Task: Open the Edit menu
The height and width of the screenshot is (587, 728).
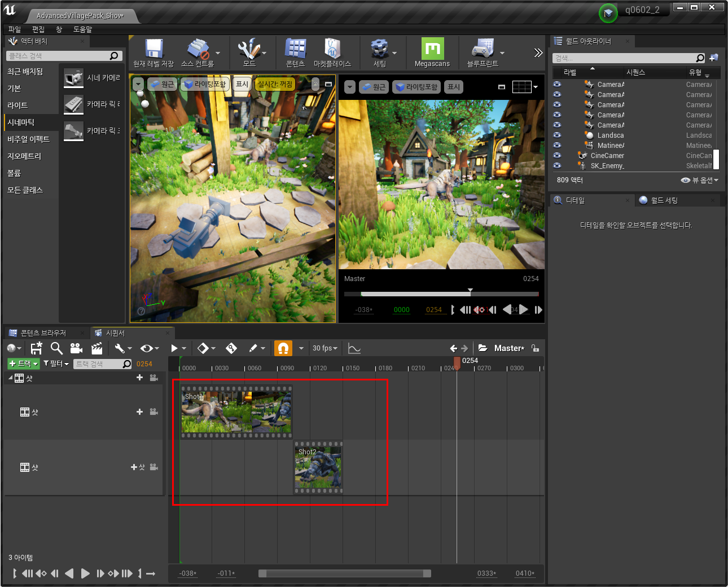Action: click(x=38, y=29)
